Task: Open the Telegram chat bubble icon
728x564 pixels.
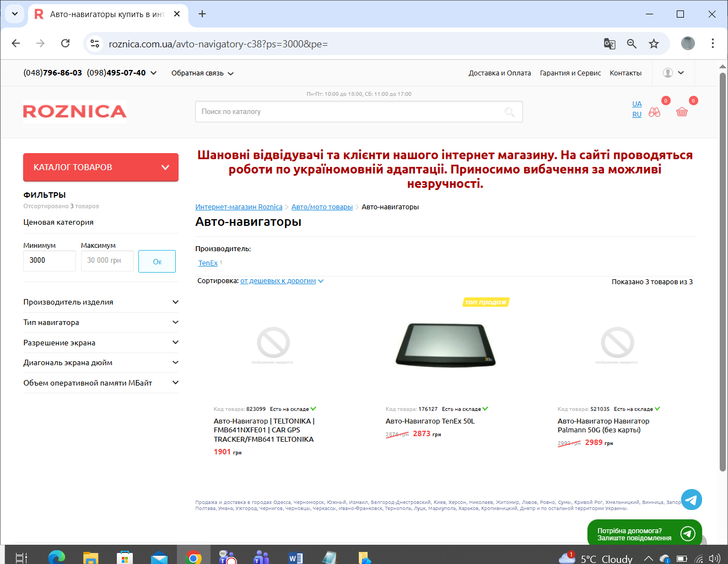Action: tap(691, 500)
